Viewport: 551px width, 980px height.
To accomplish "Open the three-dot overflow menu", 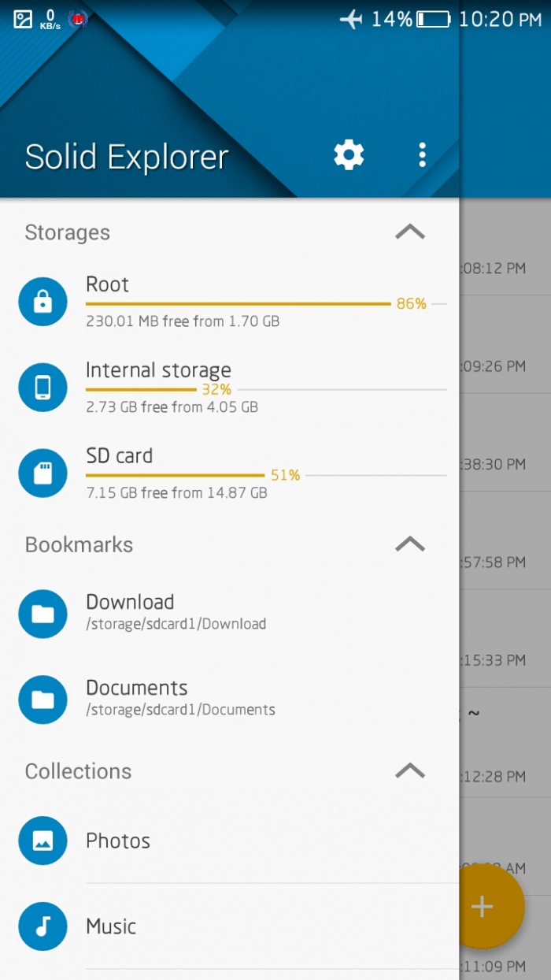I will [x=423, y=155].
